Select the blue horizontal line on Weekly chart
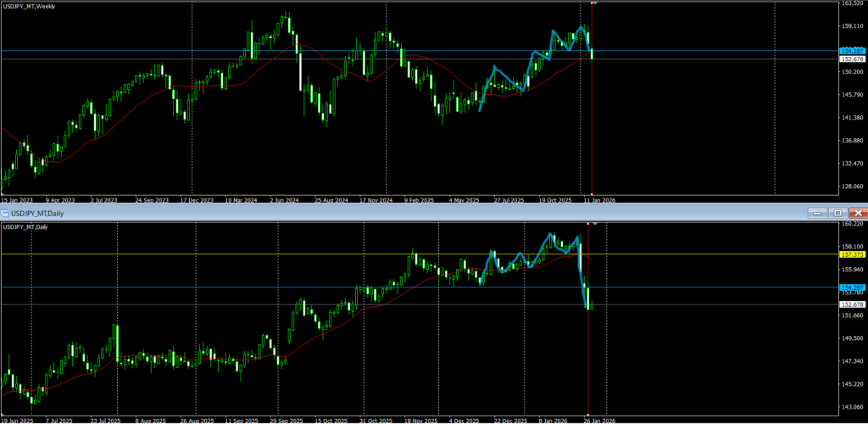 click(x=254, y=52)
